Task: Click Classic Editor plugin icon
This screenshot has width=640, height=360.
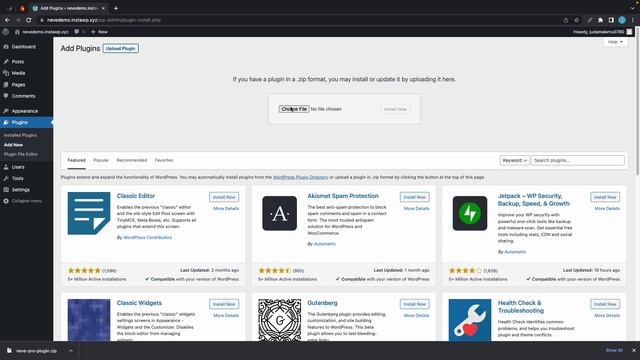Action: (x=89, y=213)
